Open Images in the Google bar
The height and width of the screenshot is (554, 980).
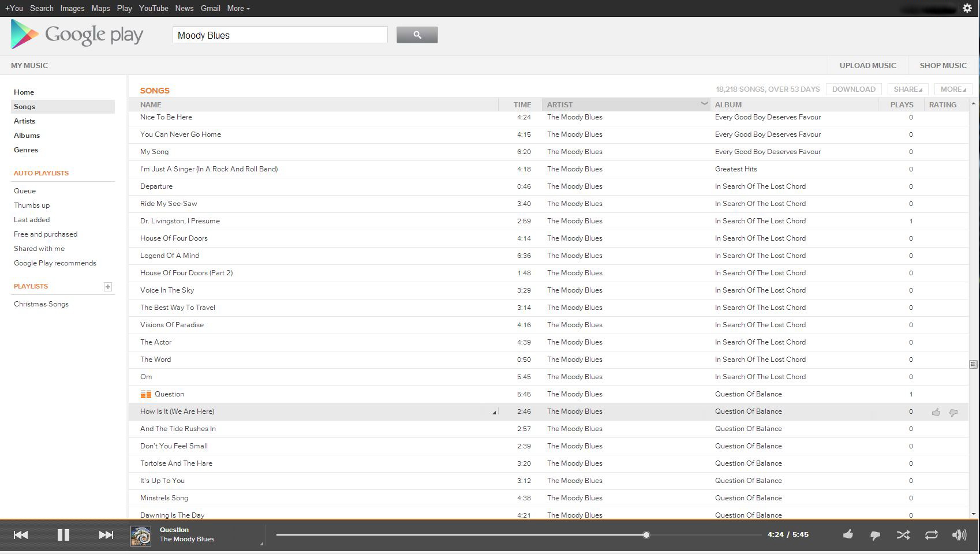click(x=72, y=8)
